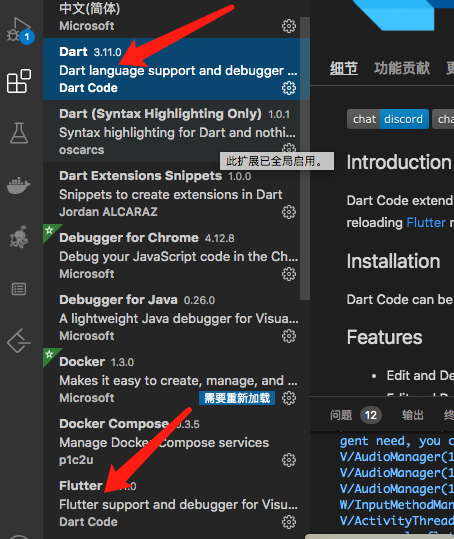
Task: Click the extensions list scrollbar
Action: [x=305, y=158]
